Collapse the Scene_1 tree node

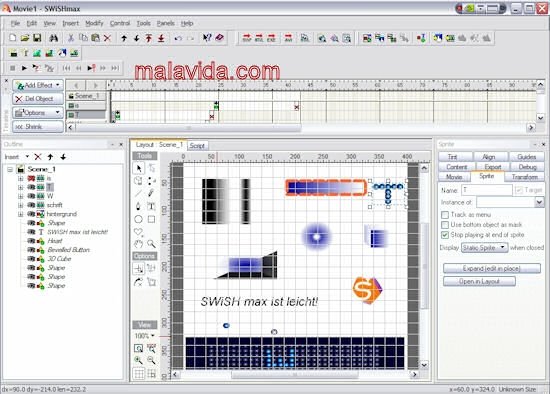[x=10, y=169]
